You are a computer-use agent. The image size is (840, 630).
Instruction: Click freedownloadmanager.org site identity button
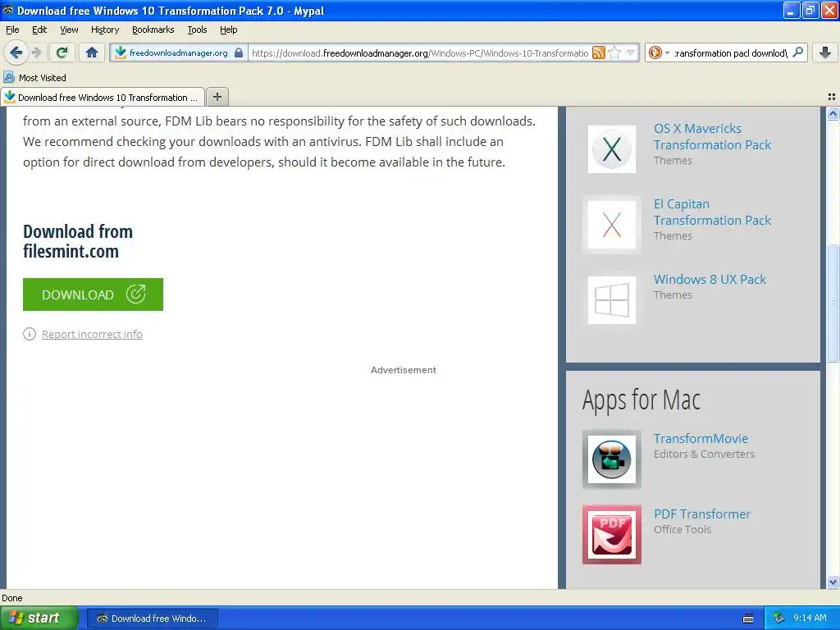pyautogui.click(x=178, y=52)
